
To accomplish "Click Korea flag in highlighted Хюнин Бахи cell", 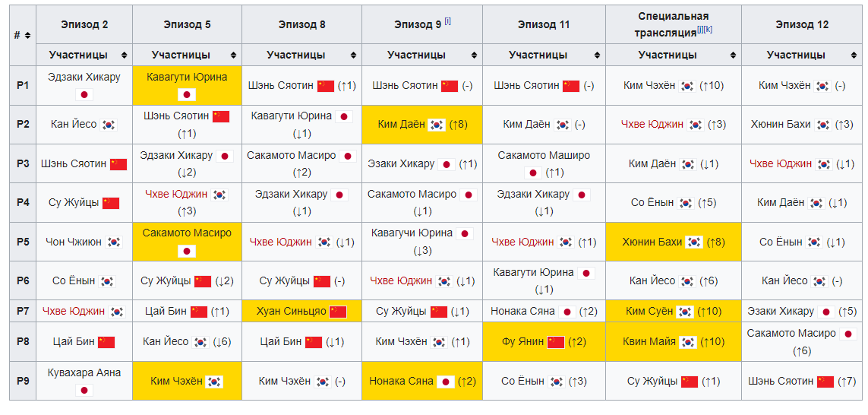I will pyautogui.click(x=694, y=242).
